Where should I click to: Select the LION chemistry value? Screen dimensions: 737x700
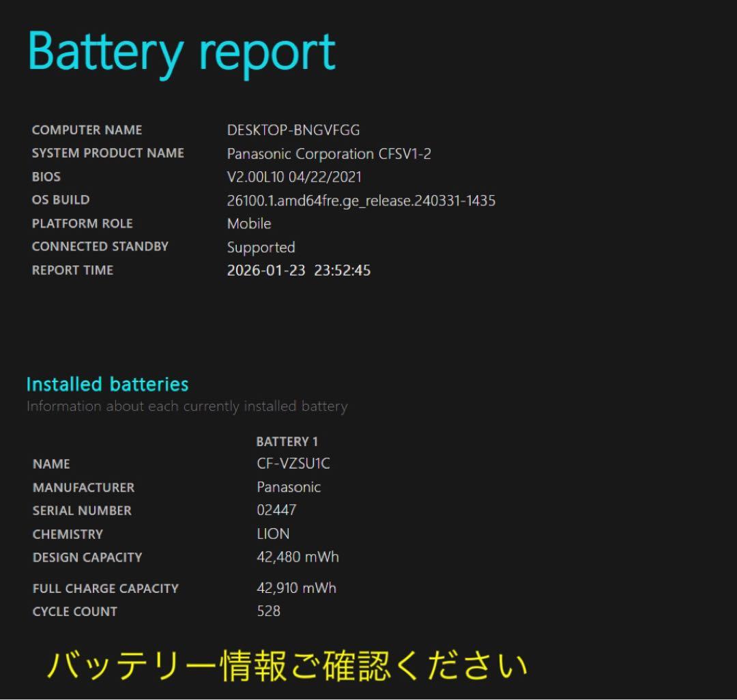(273, 534)
